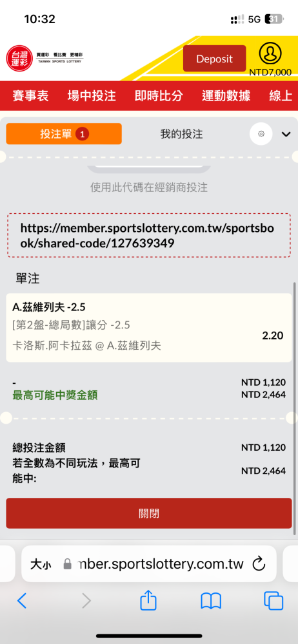Open the shared-code bet link

(x=147, y=235)
